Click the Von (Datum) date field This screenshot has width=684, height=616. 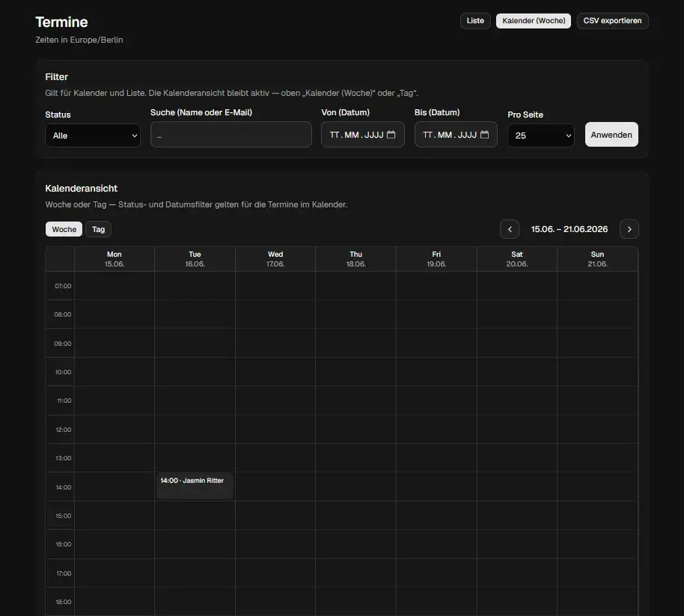(362, 135)
